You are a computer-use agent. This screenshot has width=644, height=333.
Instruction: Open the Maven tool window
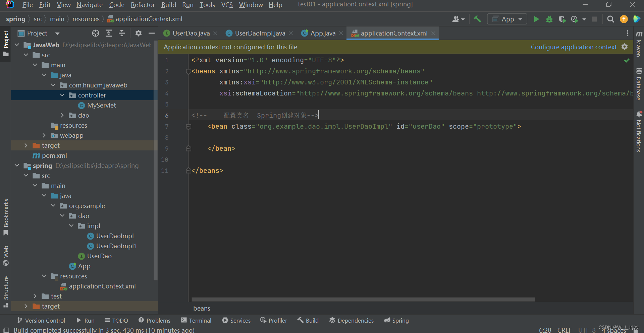click(x=639, y=44)
